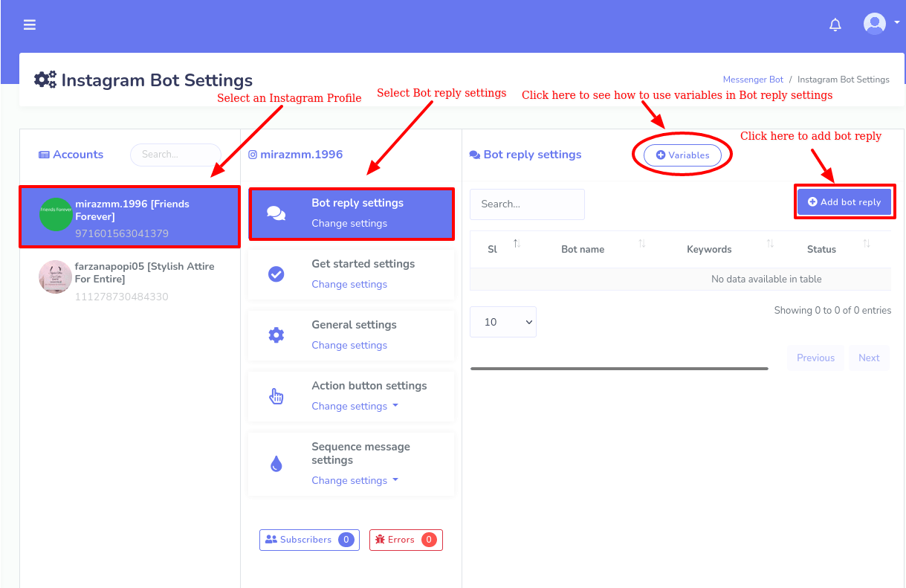This screenshot has width=906, height=588.
Task: Click the account ID 971601563041379
Action: (x=122, y=233)
